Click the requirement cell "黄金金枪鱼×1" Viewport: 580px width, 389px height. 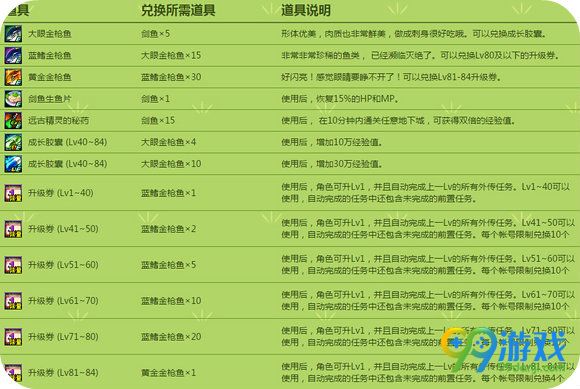click(168, 372)
